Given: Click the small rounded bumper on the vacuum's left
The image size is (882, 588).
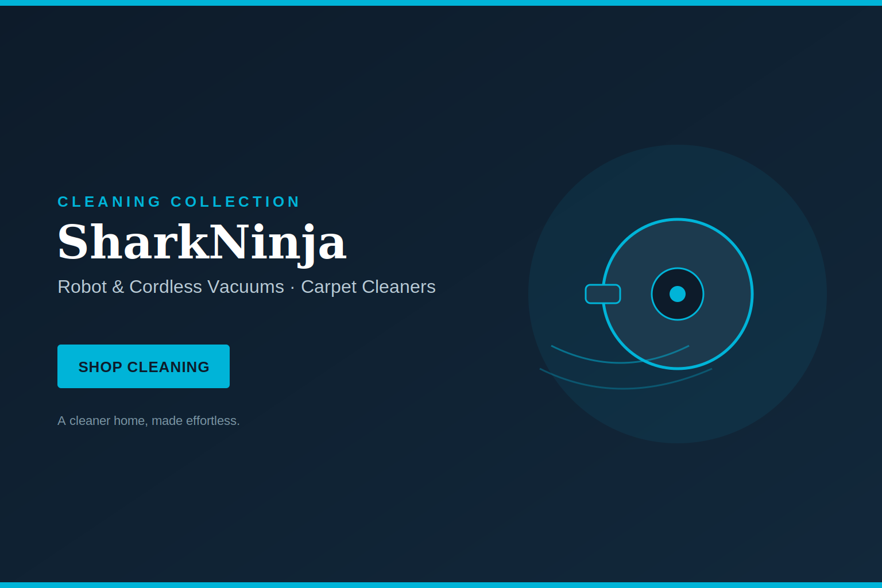Looking at the screenshot, I should click(x=602, y=294).
